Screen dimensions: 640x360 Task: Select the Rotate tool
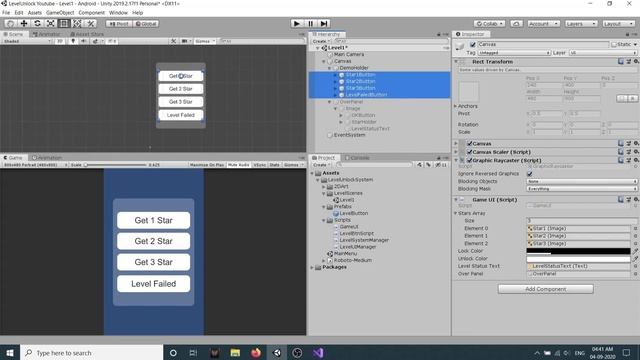[x=37, y=24]
